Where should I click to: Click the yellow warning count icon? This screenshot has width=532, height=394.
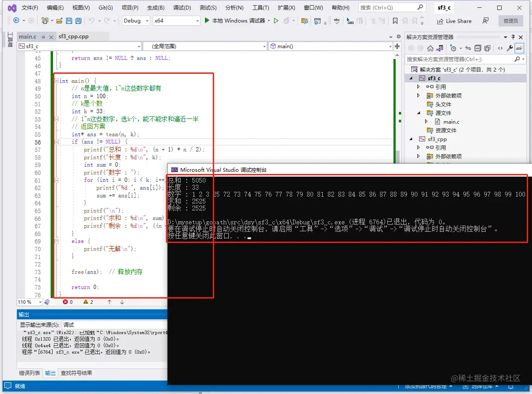tap(86, 302)
